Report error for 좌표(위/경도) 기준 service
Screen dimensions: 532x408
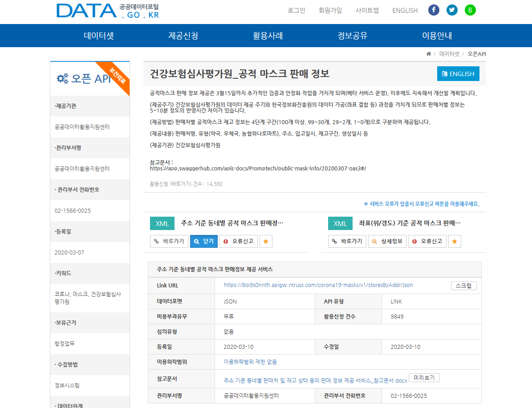[427, 242]
